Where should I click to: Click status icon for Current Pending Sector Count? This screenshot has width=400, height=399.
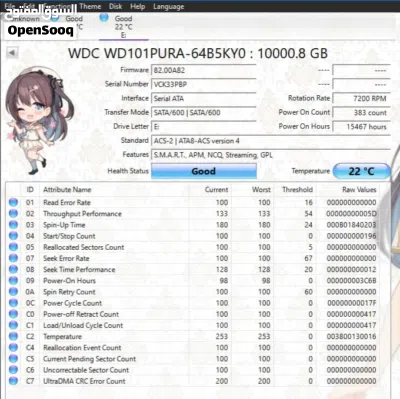pyautogui.click(x=13, y=359)
